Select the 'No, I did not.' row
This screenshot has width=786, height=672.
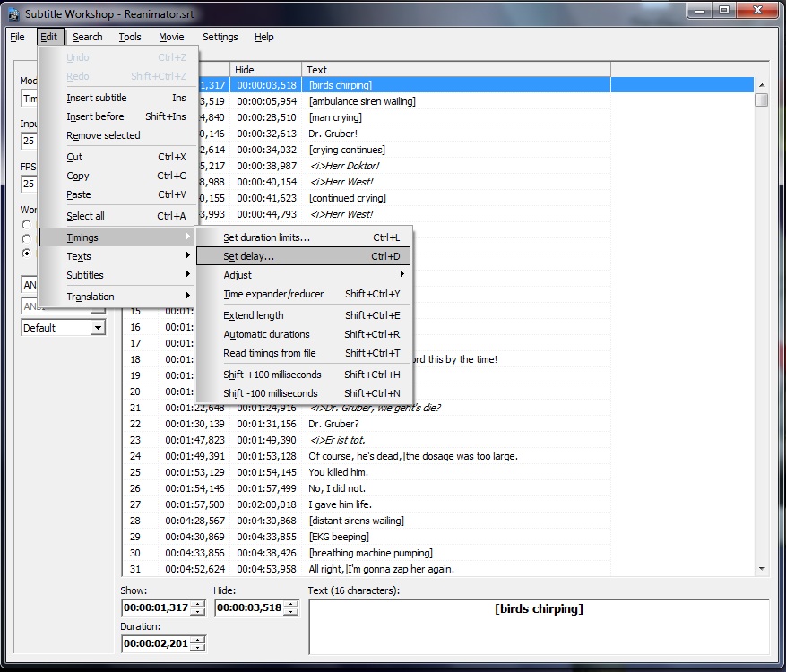click(x=438, y=488)
